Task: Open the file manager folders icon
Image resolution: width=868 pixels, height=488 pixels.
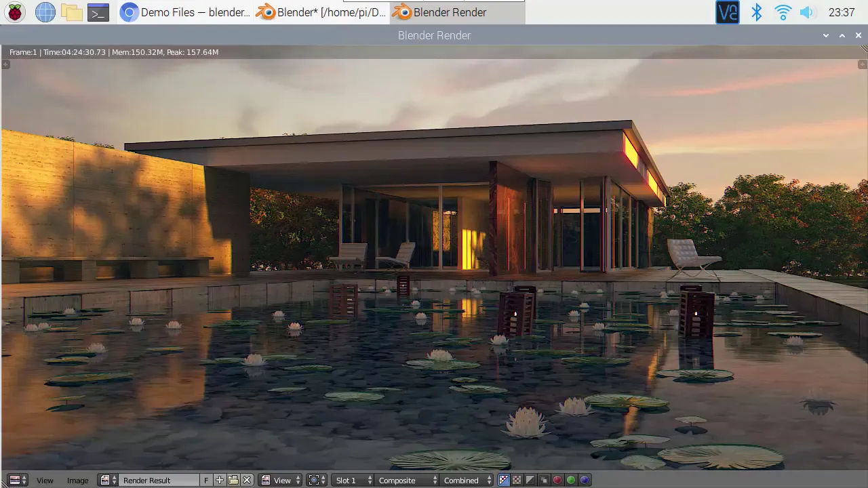Action: [71, 12]
